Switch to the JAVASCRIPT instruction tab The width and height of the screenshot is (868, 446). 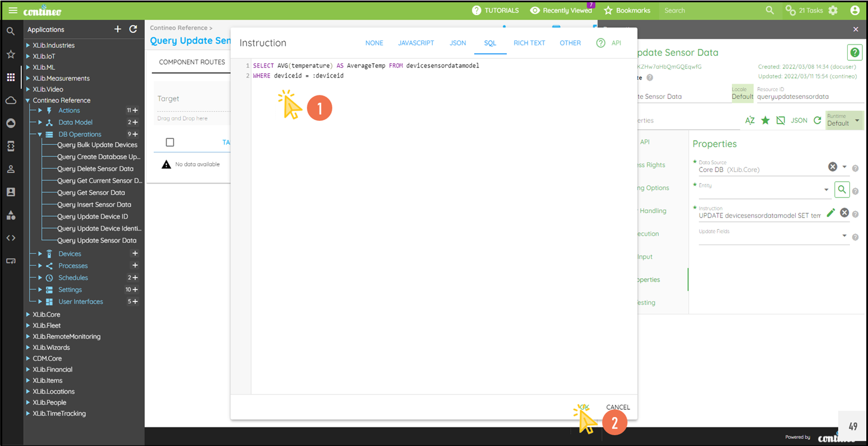416,43
